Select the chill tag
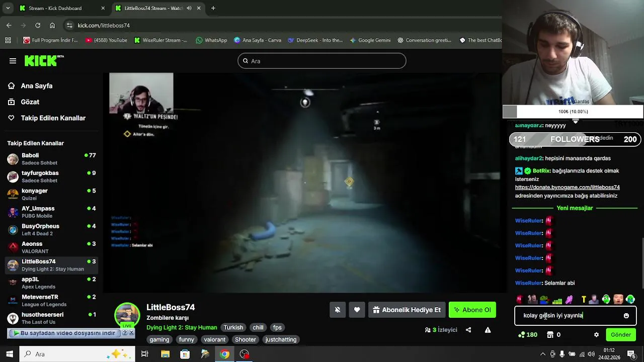The width and height of the screenshot is (644, 362). click(x=258, y=327)
